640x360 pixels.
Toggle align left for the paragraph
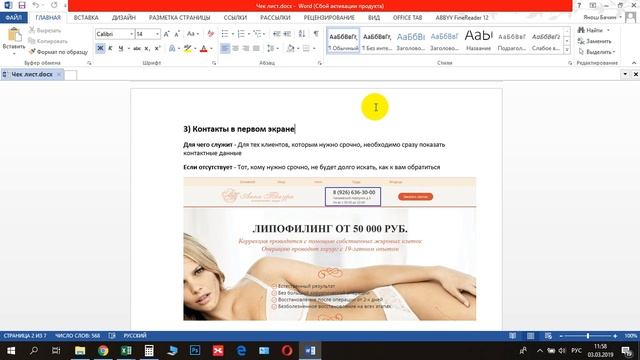(225, 49)
